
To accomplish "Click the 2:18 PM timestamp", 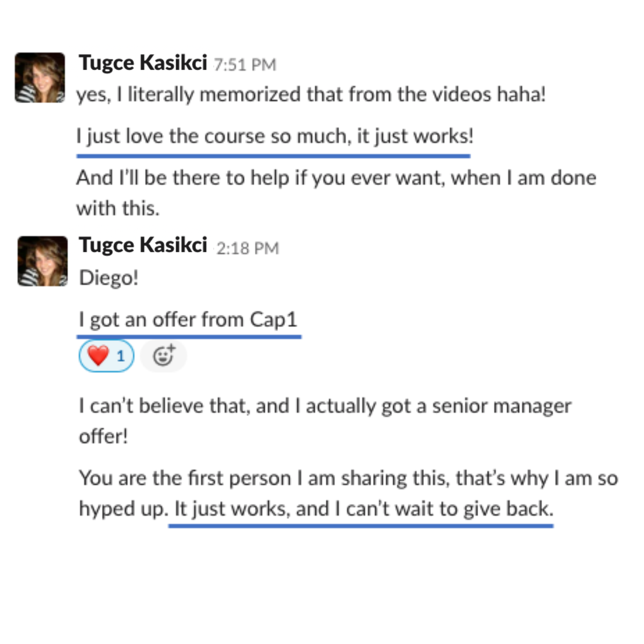I will pyautogui.click(x=247, y=248).
